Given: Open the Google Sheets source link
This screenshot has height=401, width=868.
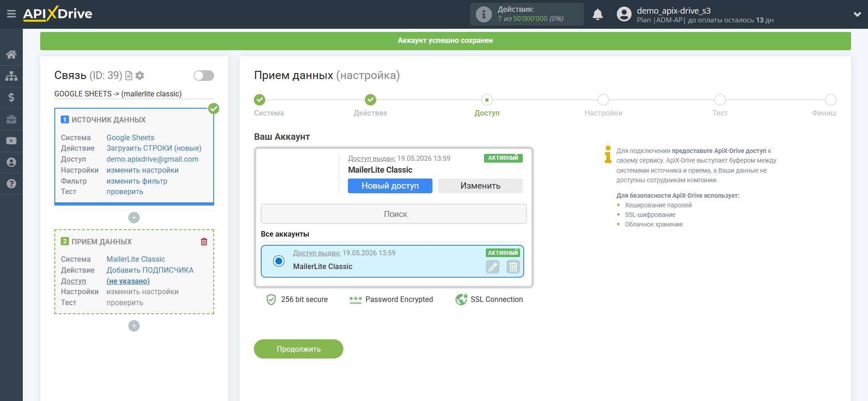Looking at the screenshot, I should [x=130, y=137].
